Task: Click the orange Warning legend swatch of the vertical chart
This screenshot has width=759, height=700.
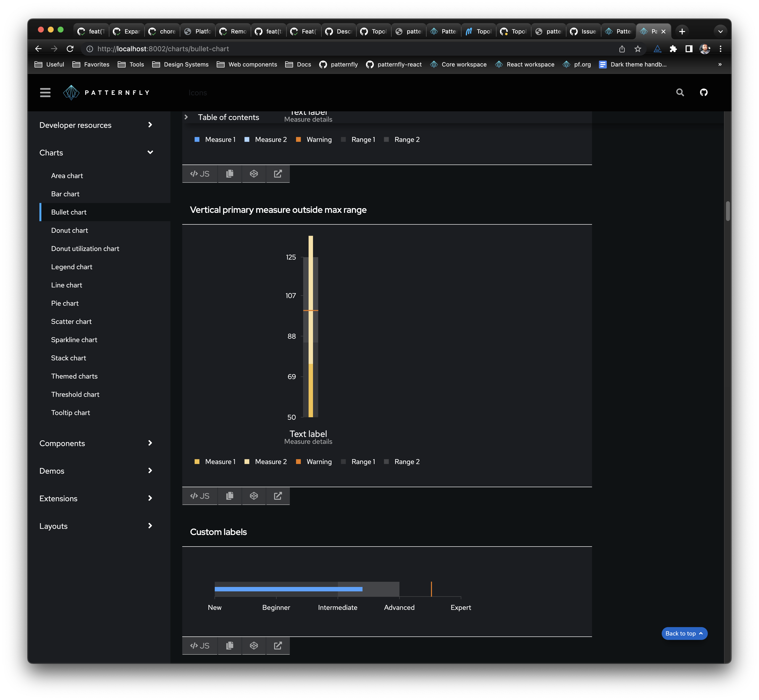Action: [298, 462]
